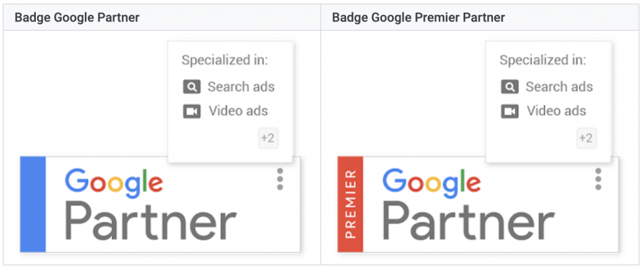644x269 pixels.
Task: Open the three-dot menu on the Google Partner badge
Action: [280, 178]
